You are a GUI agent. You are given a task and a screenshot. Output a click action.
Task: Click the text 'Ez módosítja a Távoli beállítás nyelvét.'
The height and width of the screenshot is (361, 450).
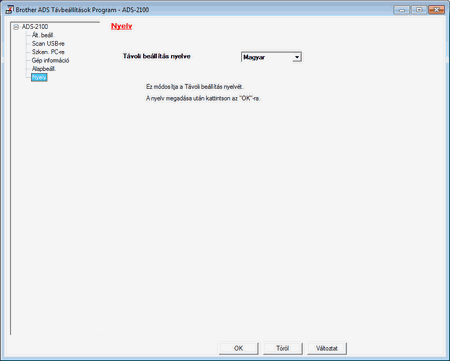tap(195, 87)
